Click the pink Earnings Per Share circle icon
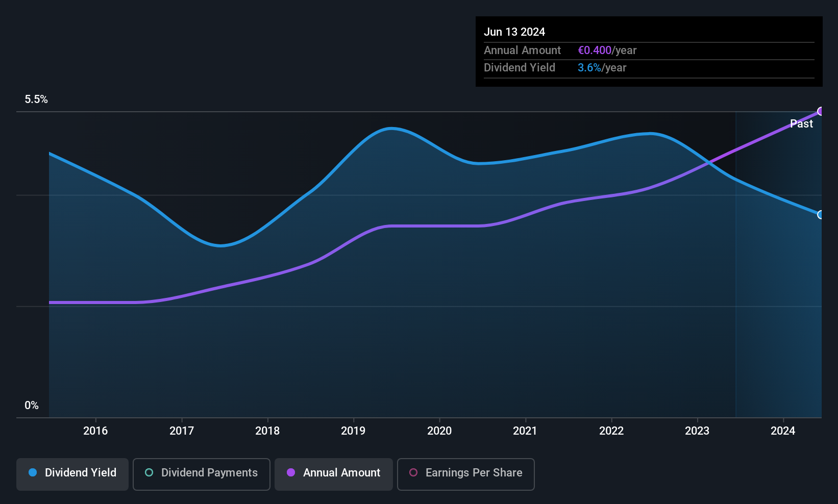The width and height of the screenshot is (838, 504). pyautogui.click(x=413, y=472)
